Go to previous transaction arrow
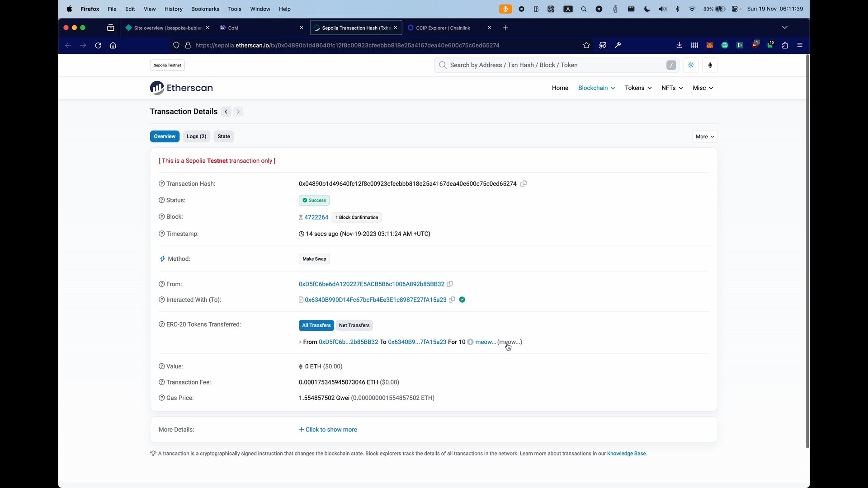The image size is (868, 488). point(226,112)
